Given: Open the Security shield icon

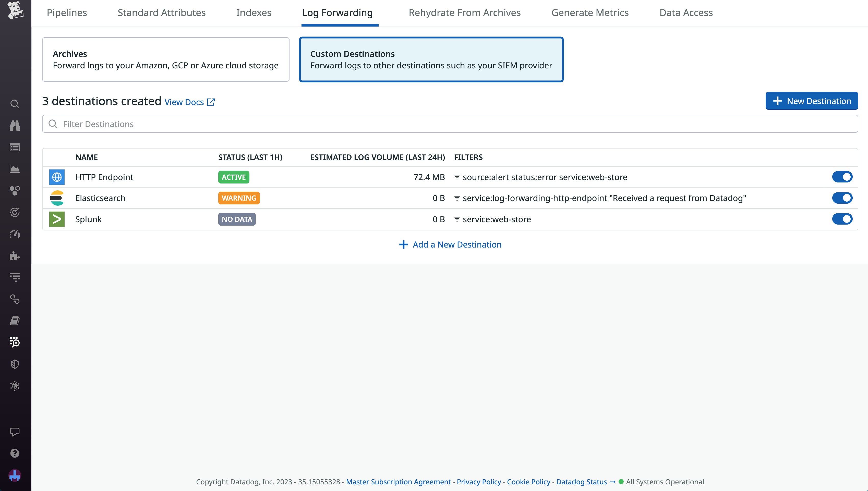Looking at the screenshot, I should [15, 364].
